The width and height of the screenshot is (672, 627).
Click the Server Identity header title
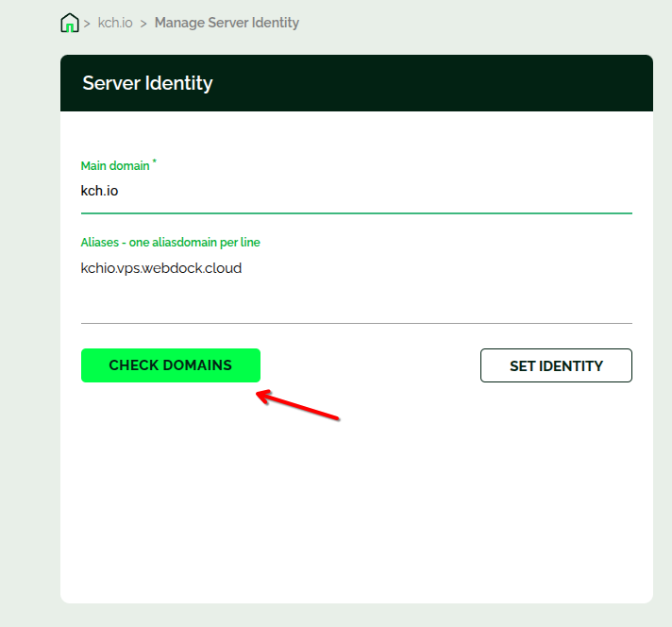coord(147,83)
